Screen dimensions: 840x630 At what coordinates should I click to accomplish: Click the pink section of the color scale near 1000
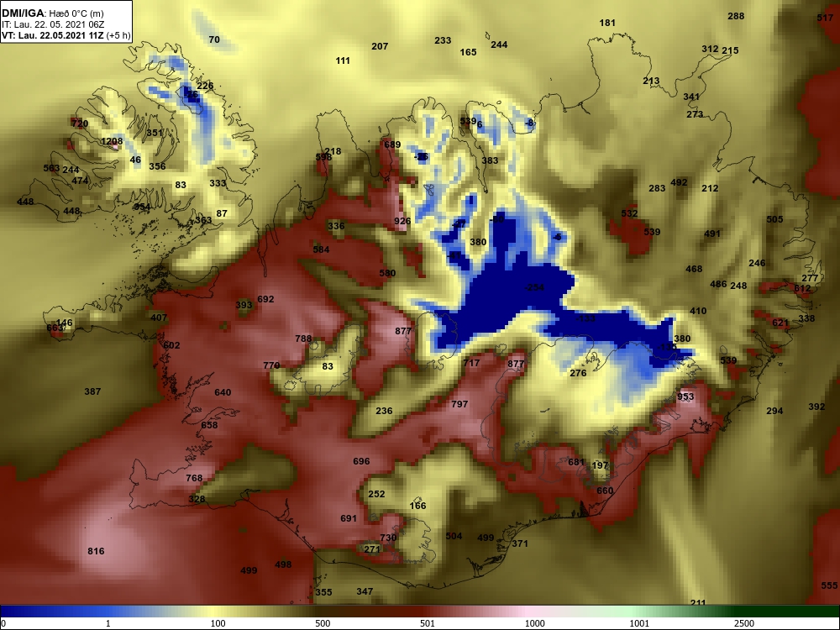tap(530, 612)
